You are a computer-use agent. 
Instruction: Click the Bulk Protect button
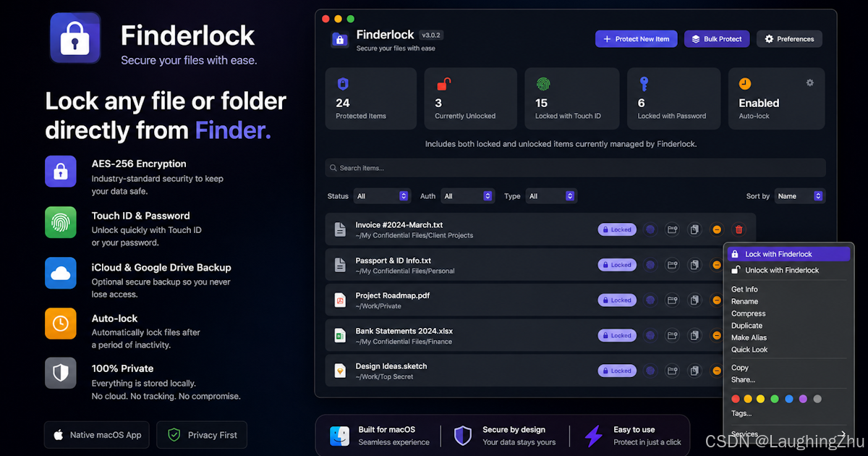tap(716, 39)
